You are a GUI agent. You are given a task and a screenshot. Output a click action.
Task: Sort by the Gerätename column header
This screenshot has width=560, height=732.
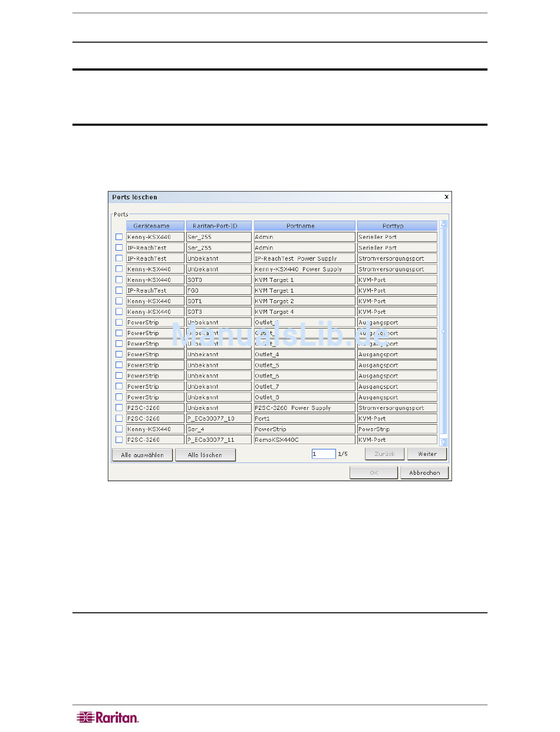155,226
